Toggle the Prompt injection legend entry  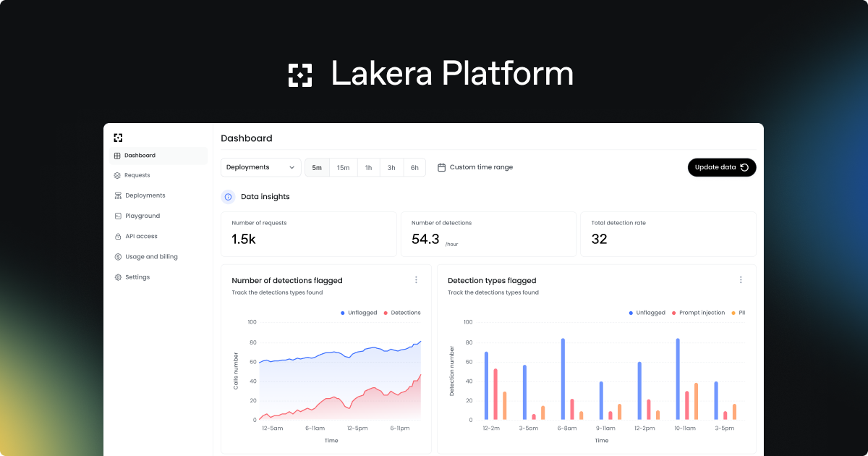698,313
